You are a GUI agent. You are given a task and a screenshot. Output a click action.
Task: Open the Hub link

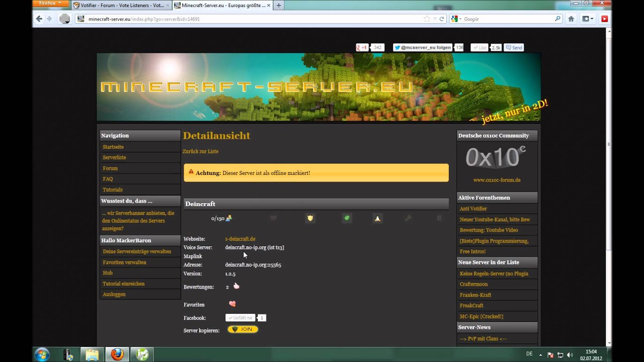(108, 273)
